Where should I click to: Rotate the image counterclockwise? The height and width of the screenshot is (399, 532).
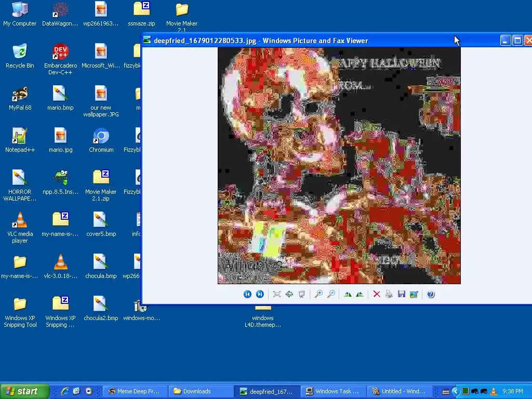click(360, 294)
